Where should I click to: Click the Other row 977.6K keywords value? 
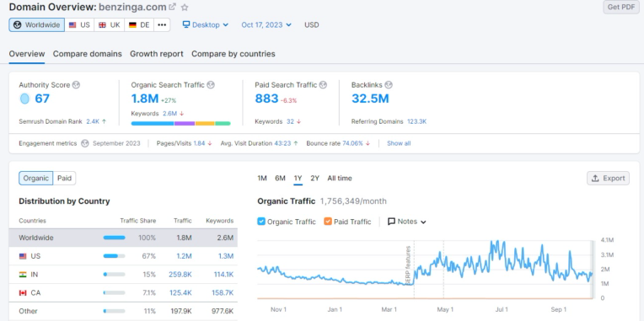223,311
